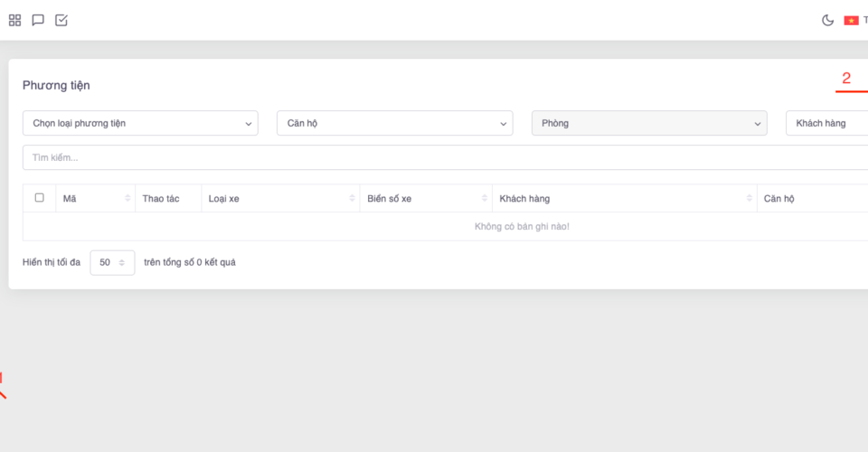Expand the Căn hộ filter dropdown

click(x=394, y=123)
